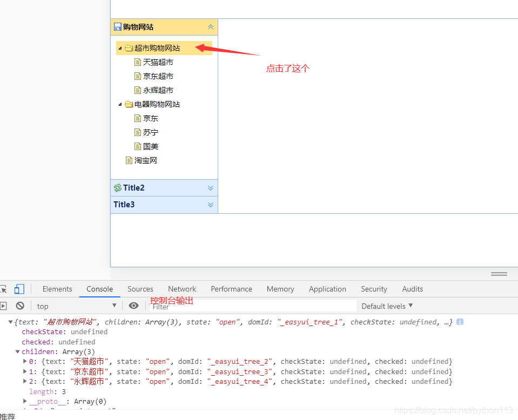Toggle the console sidebar icon

pos(3,306)
